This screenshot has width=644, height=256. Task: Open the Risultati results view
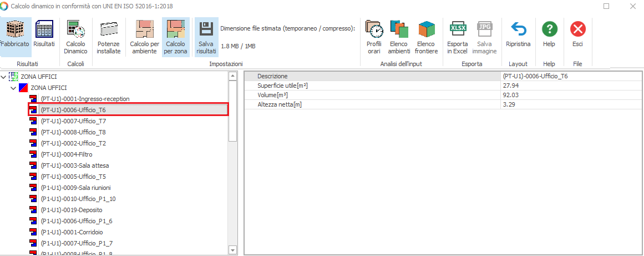pos(44,36)
